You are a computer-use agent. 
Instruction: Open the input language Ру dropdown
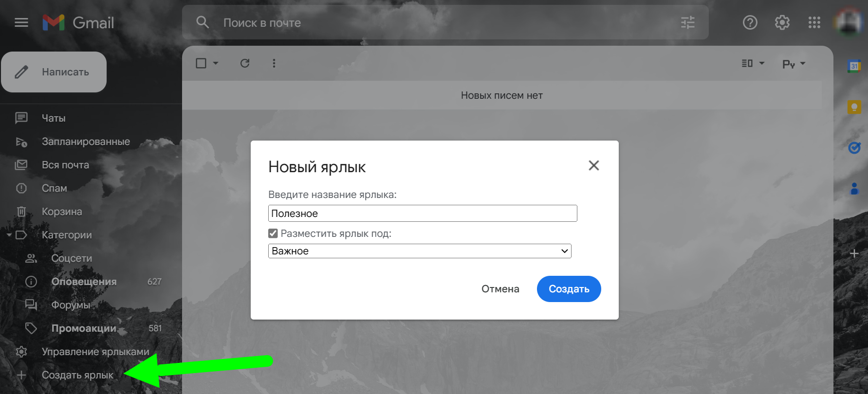pos(794,64)
